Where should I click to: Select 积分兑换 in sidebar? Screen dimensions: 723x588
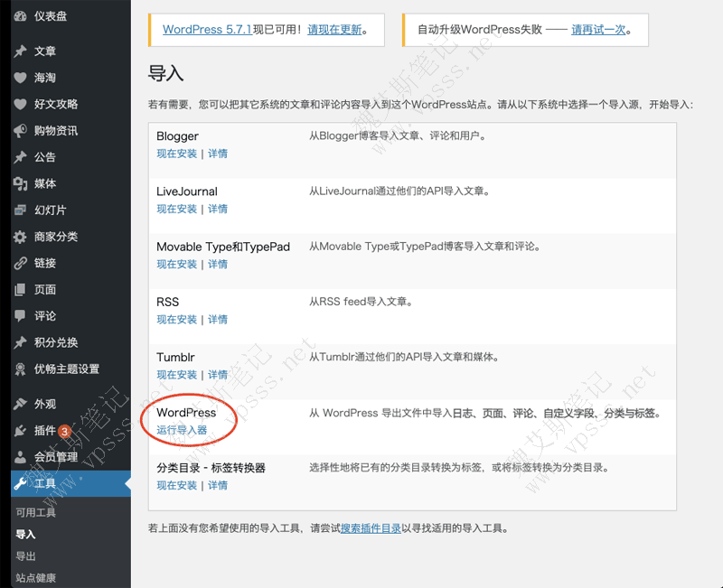56,342
